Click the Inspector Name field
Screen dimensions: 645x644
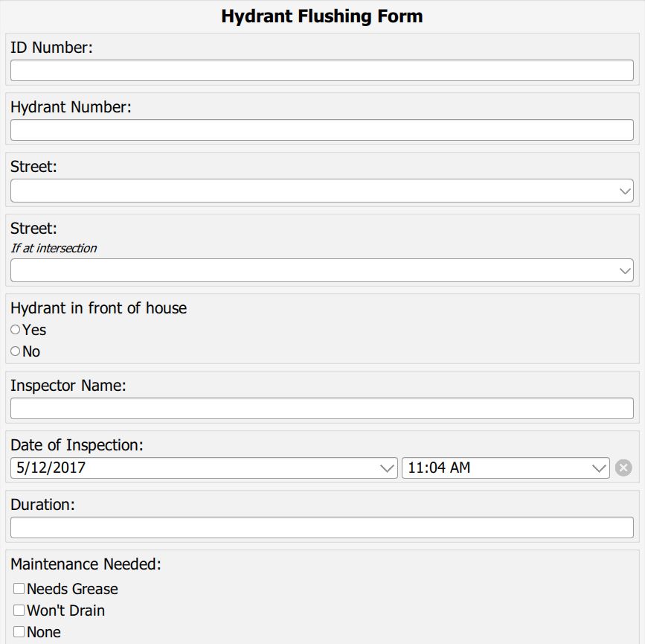[x=321, y=409]
